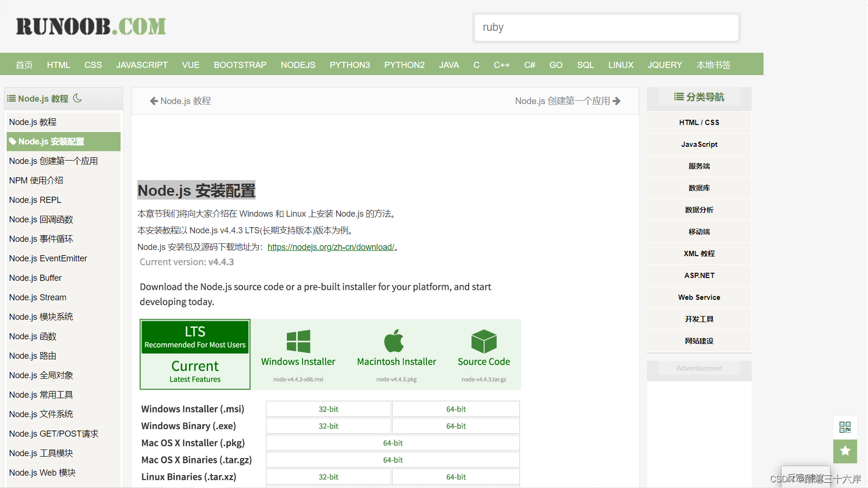Open 首页 in the navigation bar
Screen dimensions: 868x488
[24, 65]
